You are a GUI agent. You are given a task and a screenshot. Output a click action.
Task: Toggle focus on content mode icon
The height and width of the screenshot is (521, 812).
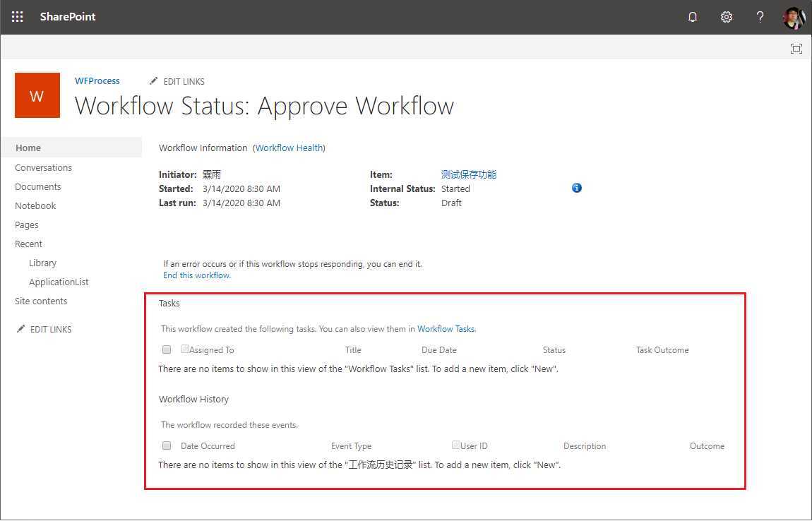click(796, 49)
